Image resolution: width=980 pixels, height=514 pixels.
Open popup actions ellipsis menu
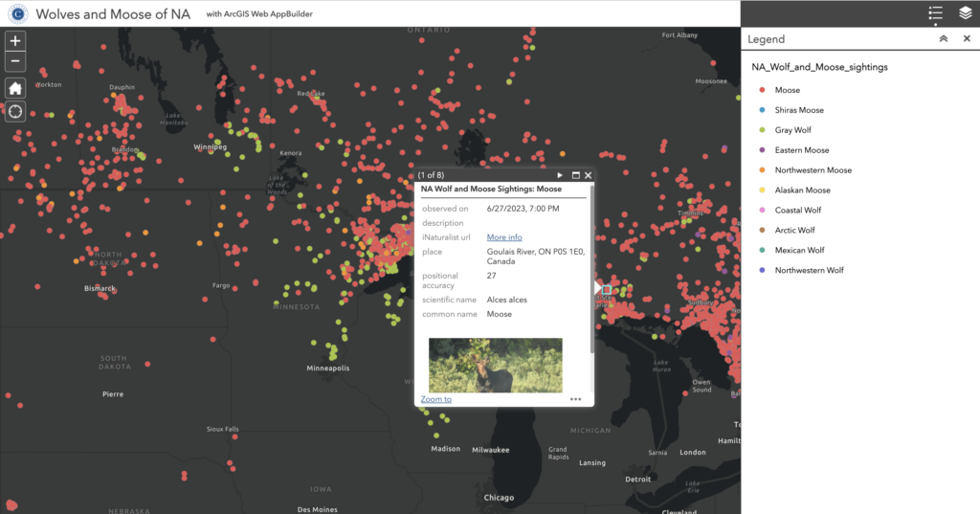tap(575, 399)
